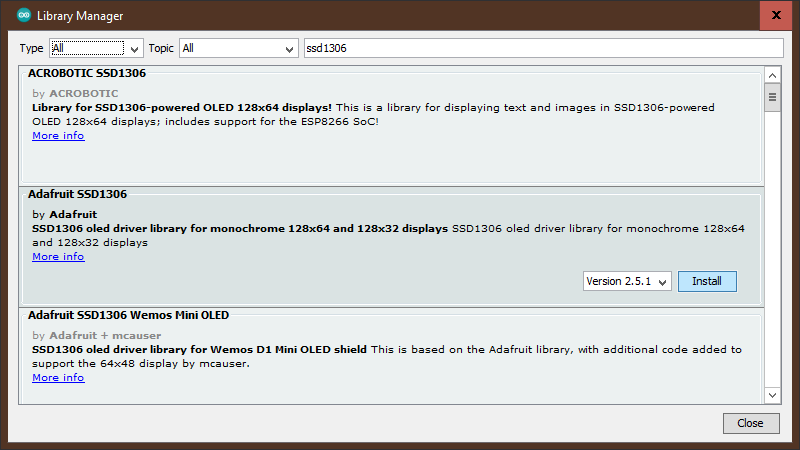Screen dimensions: 800x450
Task: Click the Type label
Action: tap(31, 48)
